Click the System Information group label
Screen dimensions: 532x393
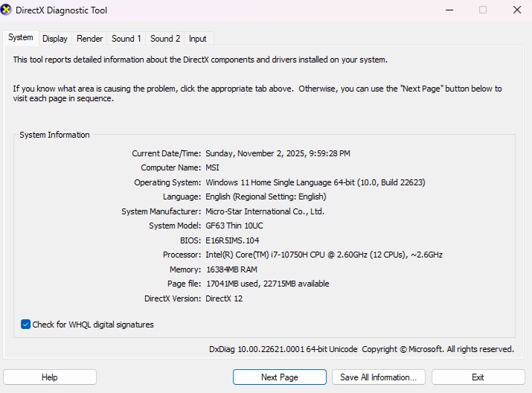[54, 135]
